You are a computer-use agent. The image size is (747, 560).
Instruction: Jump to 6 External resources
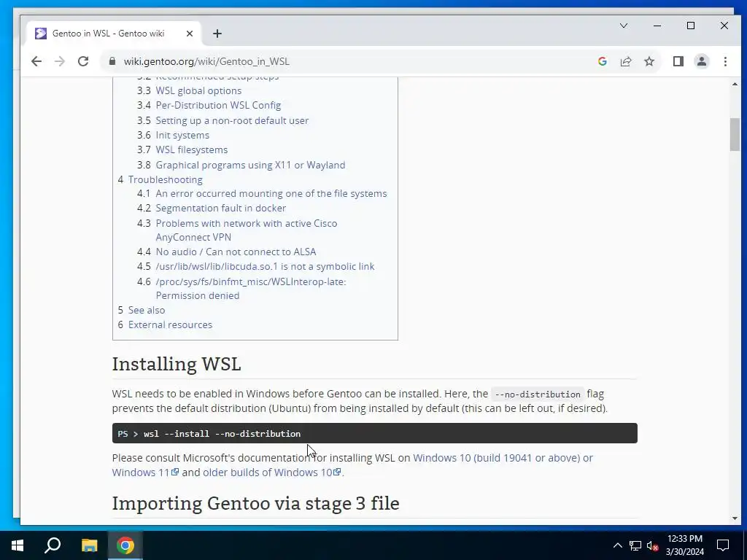(170, 324)
